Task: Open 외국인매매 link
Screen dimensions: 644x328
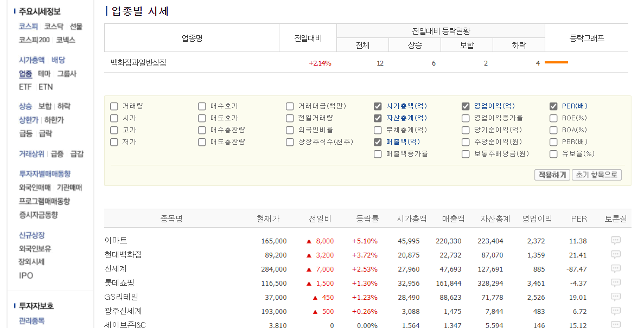Action: tap(35, 188)
